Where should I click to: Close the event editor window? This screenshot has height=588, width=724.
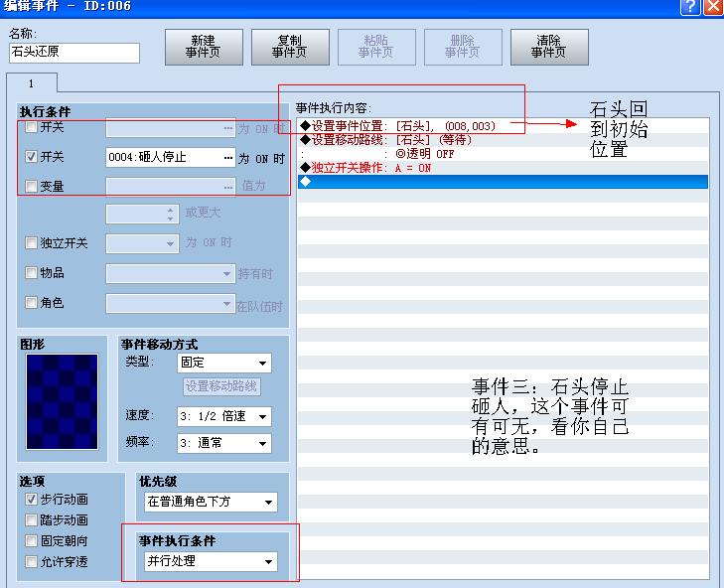coord(713,7)
